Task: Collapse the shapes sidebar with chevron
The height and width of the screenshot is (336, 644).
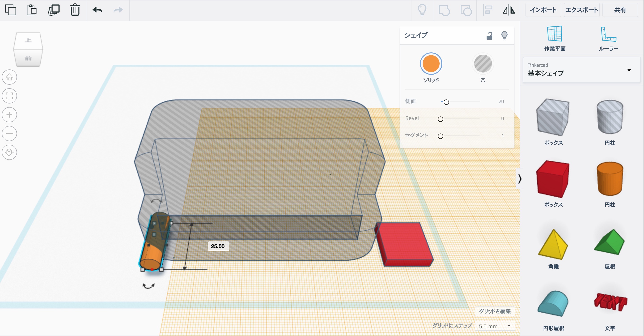Action: [520, 179]
